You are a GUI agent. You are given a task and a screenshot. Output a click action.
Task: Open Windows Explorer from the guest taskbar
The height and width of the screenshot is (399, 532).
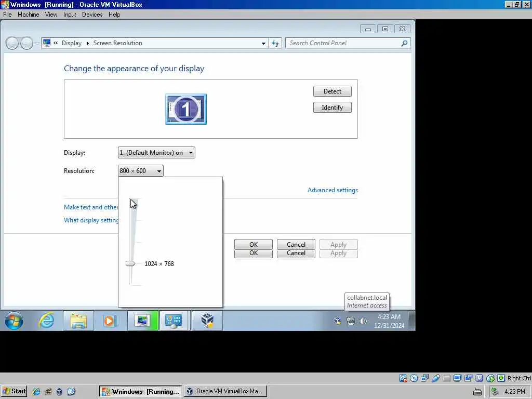click(x=78, y=321)
